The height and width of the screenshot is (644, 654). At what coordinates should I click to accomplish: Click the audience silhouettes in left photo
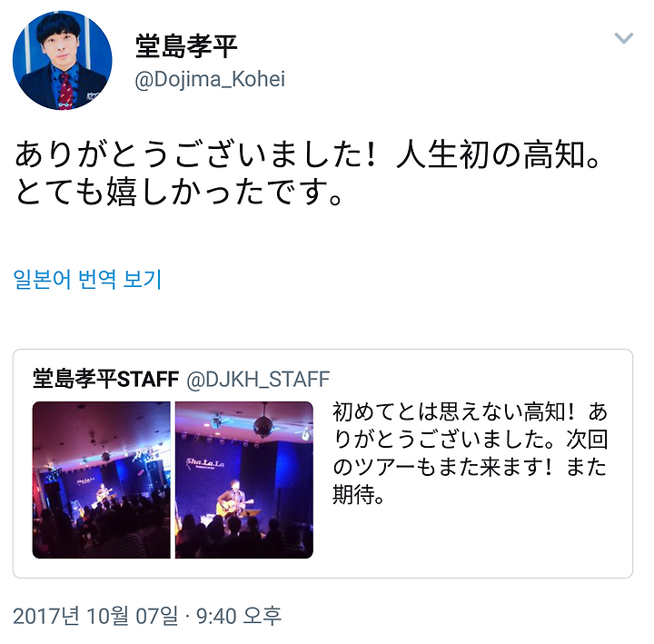pos(102,528)
